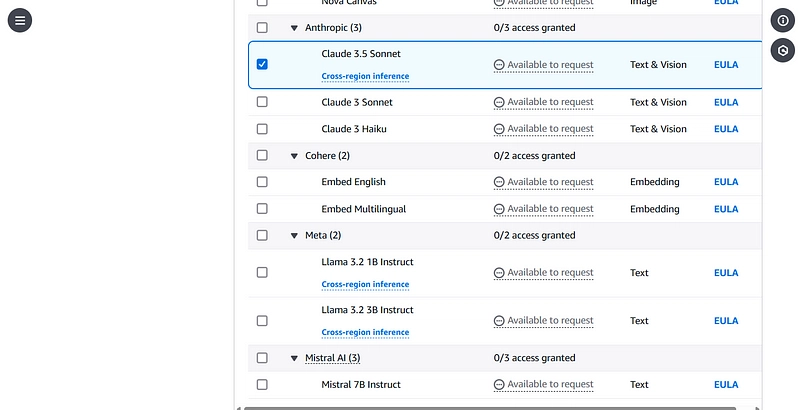The width and height of the screenshot is (800, 410).
Task: Open EULA for Mistral 7B Instruct
Action: (726, 385)
